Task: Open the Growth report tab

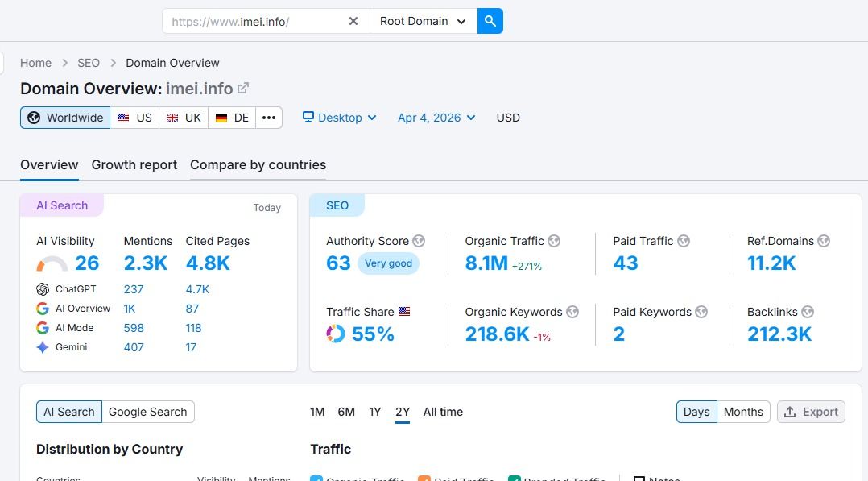Action: pyautogui.click(x=134, y=164)
